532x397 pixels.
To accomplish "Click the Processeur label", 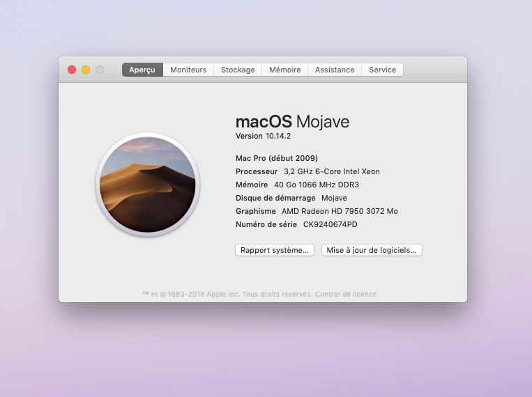I will point(257,171).
